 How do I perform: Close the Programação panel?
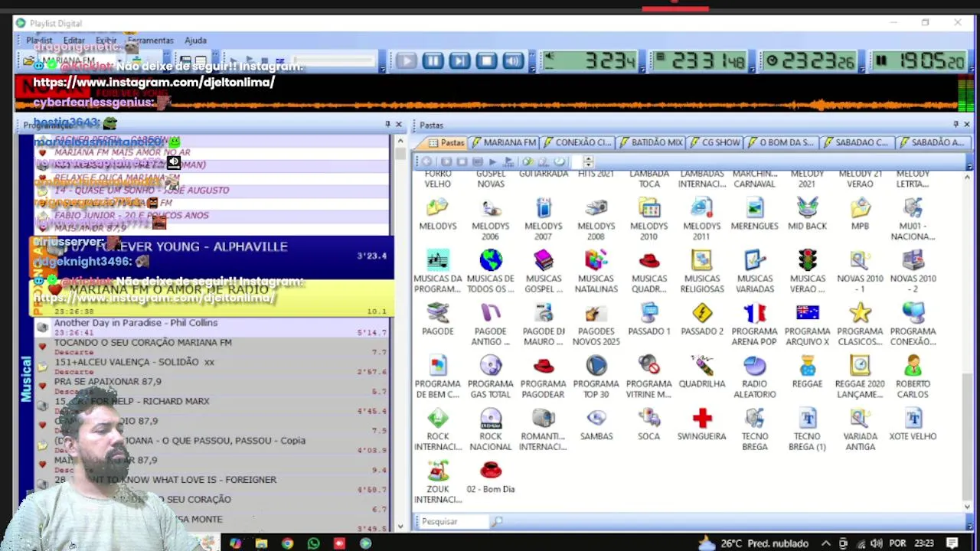coord(398,124)
